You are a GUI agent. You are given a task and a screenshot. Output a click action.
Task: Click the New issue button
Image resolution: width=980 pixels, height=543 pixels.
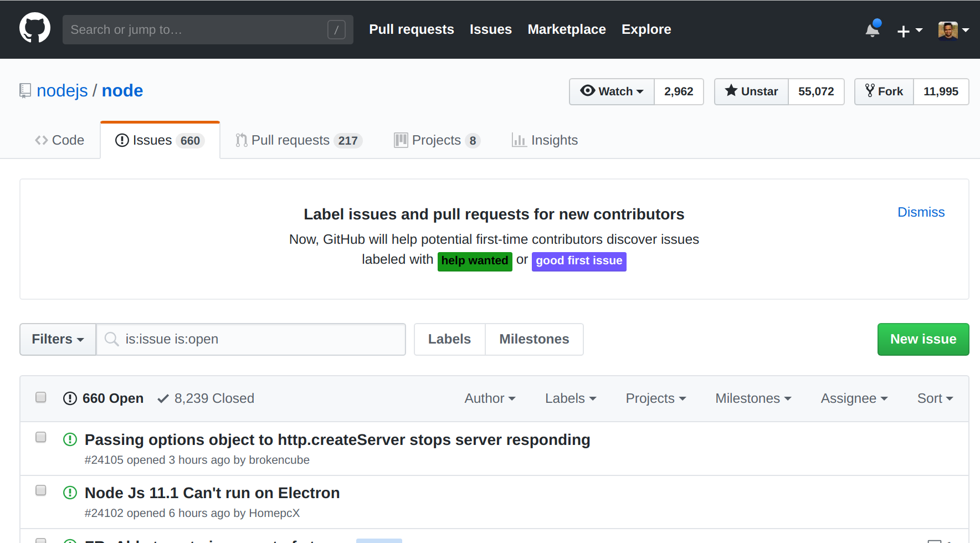point(923,339)
